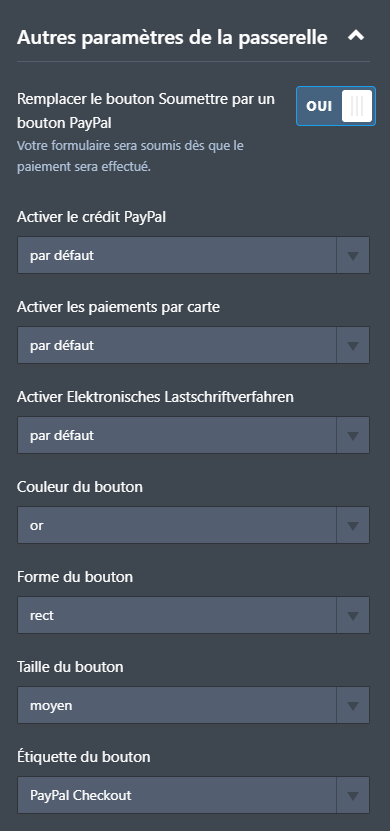Click the arrow icon of Étiquette du bouton
This screenshot has height=831, width=390.
point(353,796)
